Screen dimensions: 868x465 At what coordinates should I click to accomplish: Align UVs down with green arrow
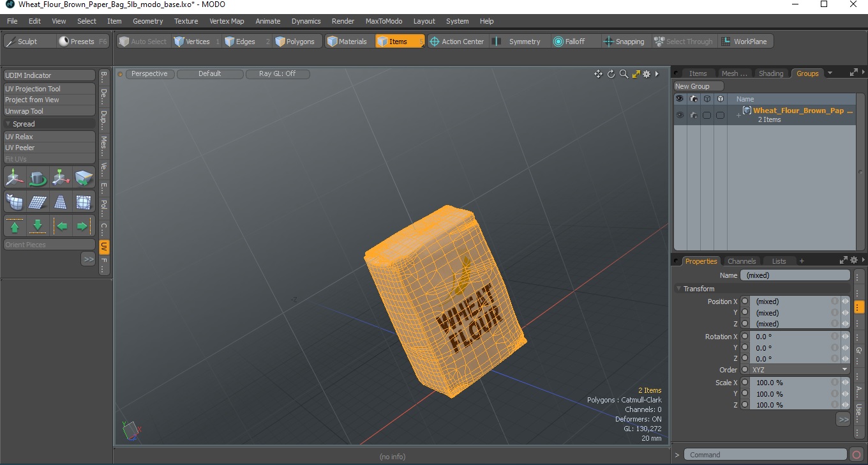tap(38, 226)
